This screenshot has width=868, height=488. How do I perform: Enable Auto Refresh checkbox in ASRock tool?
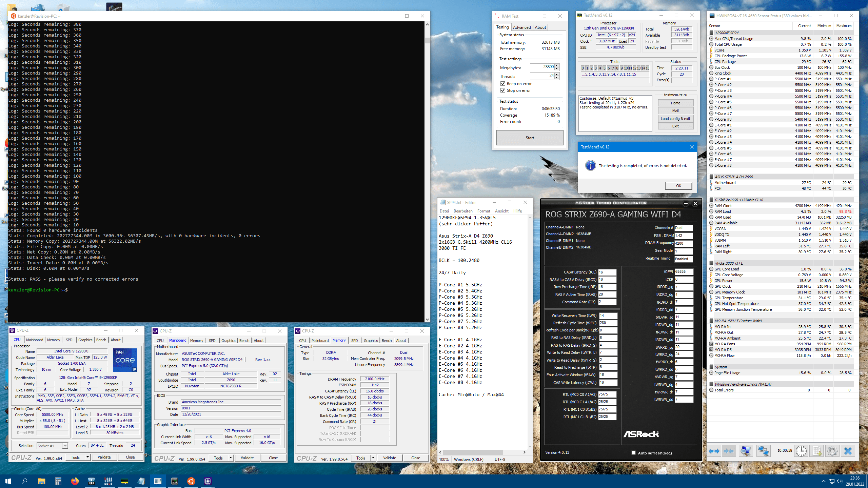[x=633, y=453]
